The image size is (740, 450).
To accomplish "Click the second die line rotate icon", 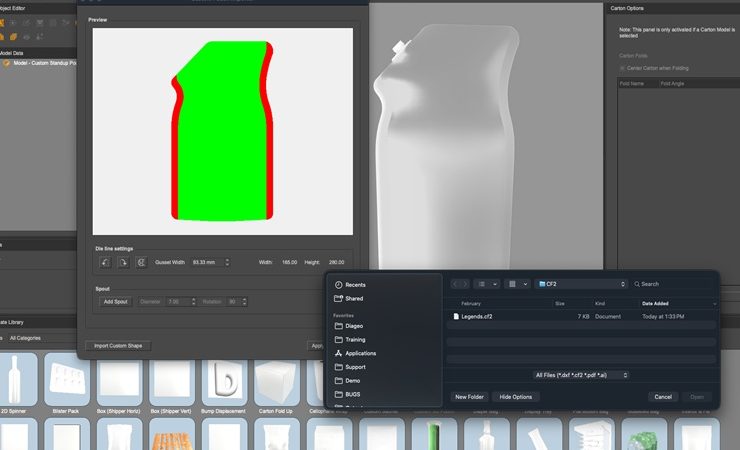I will 122,262.
